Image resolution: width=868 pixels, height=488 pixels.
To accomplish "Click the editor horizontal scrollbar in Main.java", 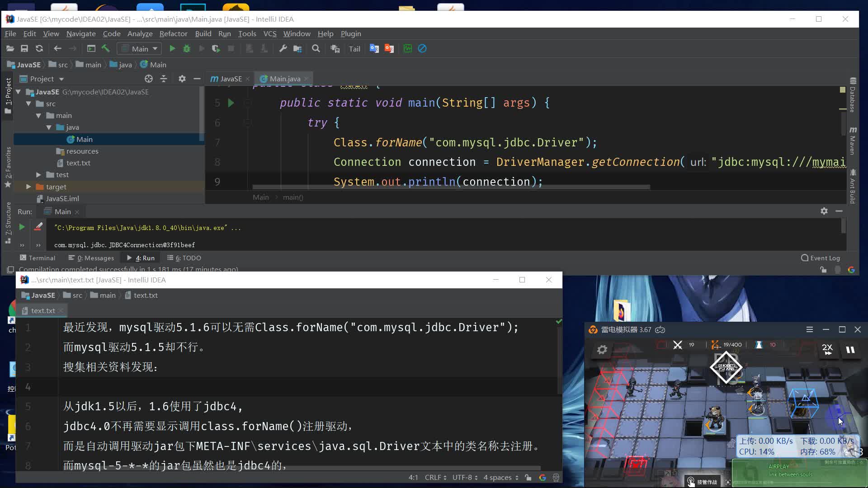I will [451, 187].
